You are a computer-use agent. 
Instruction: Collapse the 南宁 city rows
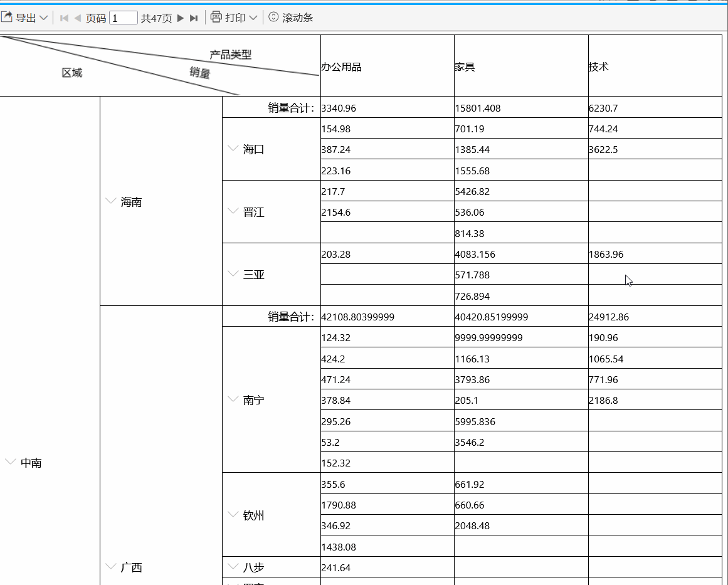pos(233,399)
